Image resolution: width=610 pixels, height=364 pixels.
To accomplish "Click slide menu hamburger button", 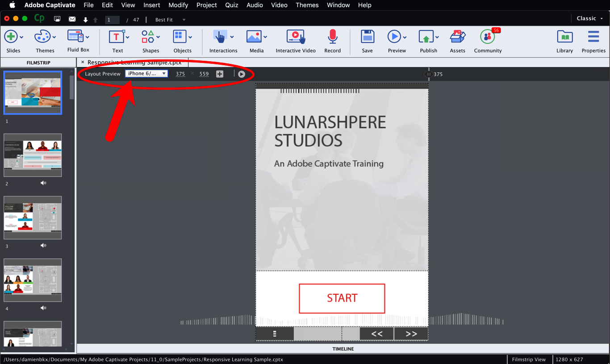I will (275, 334).
